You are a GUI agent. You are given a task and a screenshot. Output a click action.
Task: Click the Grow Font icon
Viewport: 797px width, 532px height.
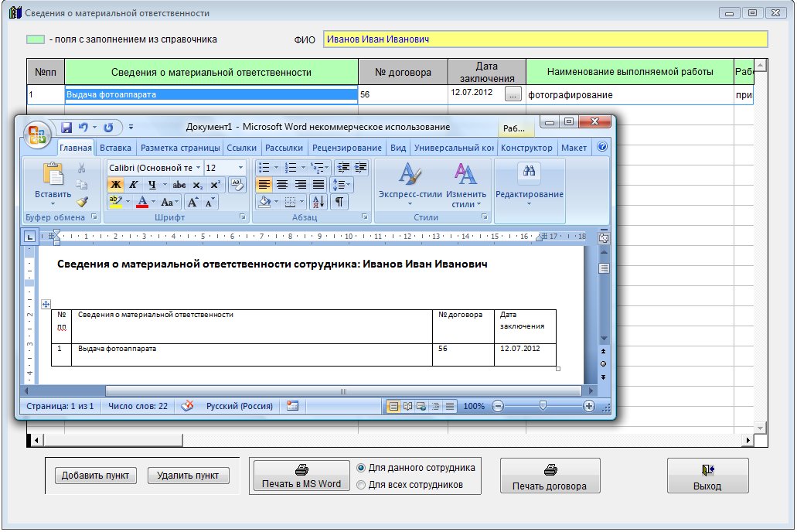pyautogui.click(x=192, y=202)
